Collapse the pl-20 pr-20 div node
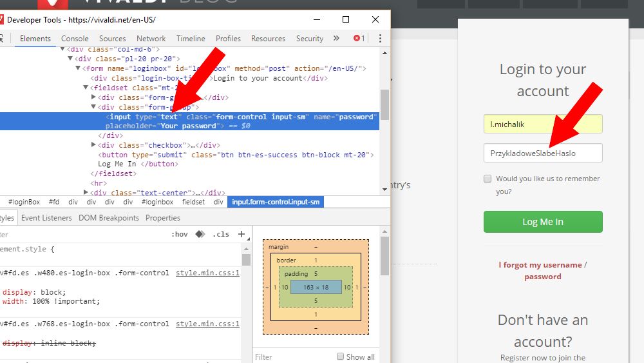The image size is (644, 363). (70, 59)
